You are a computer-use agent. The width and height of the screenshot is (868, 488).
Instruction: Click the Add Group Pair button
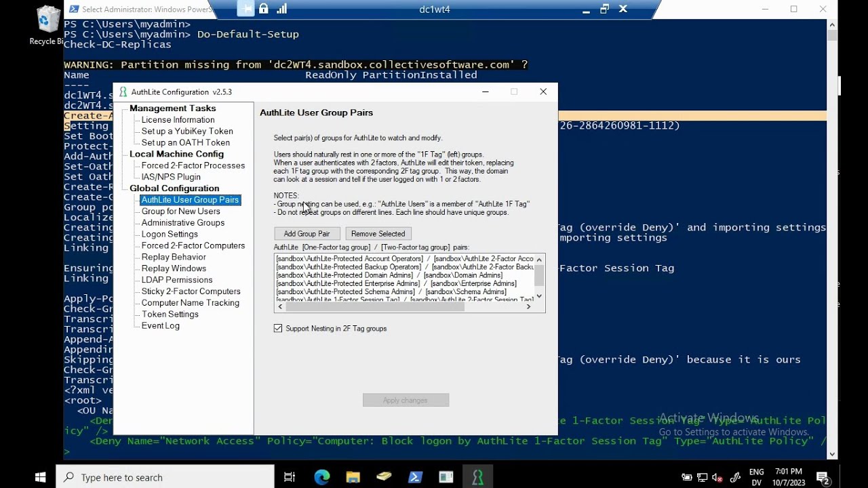(307, 234)
